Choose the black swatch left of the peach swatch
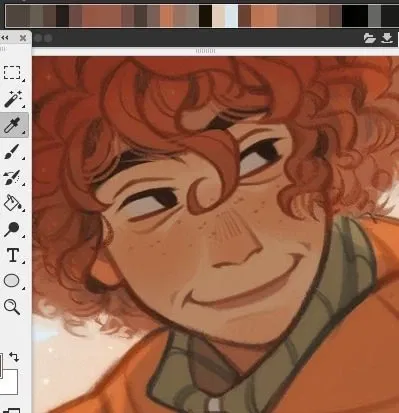The width and height of the screenshot is (399, 413). click(205, 16)
